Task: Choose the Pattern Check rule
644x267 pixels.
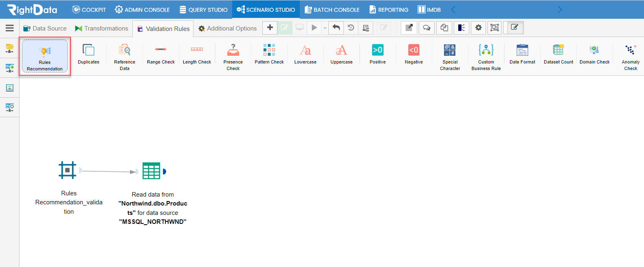Action: (269, 54)
